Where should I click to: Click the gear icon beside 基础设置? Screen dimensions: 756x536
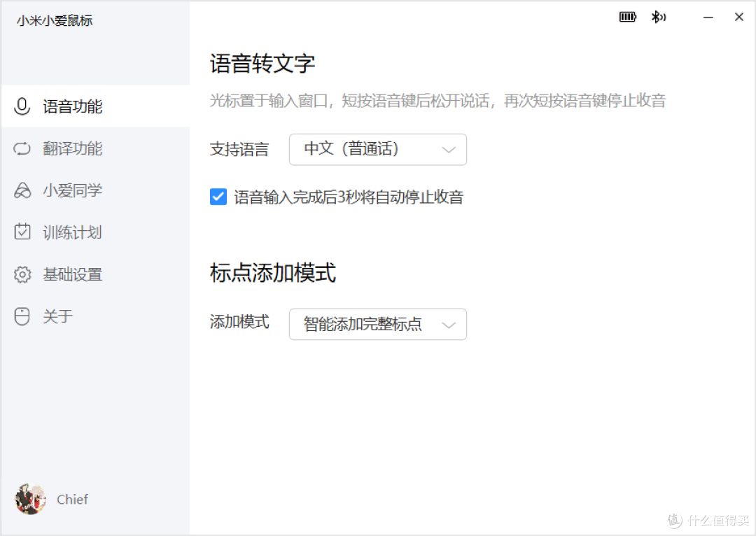click(22, 274)
